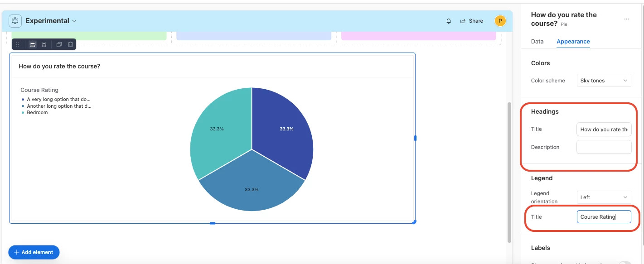Open the Legend orientation Left dropdown

coord(604,197)
